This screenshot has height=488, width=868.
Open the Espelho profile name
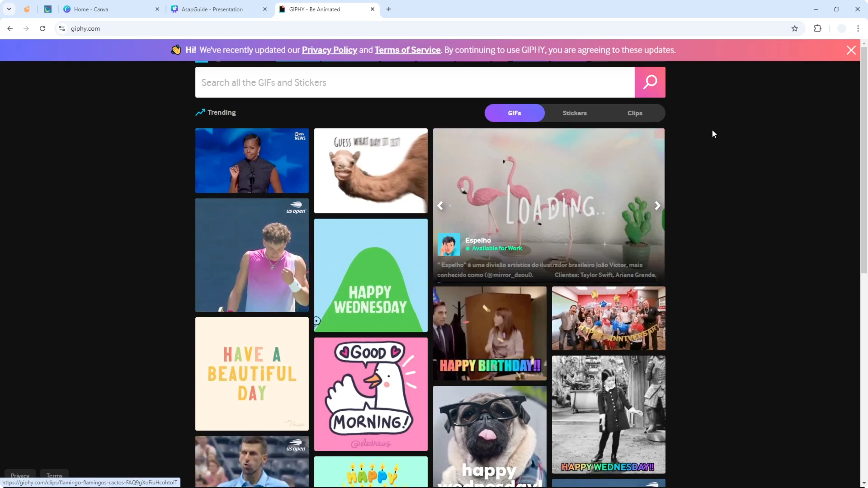pos(478,240)
